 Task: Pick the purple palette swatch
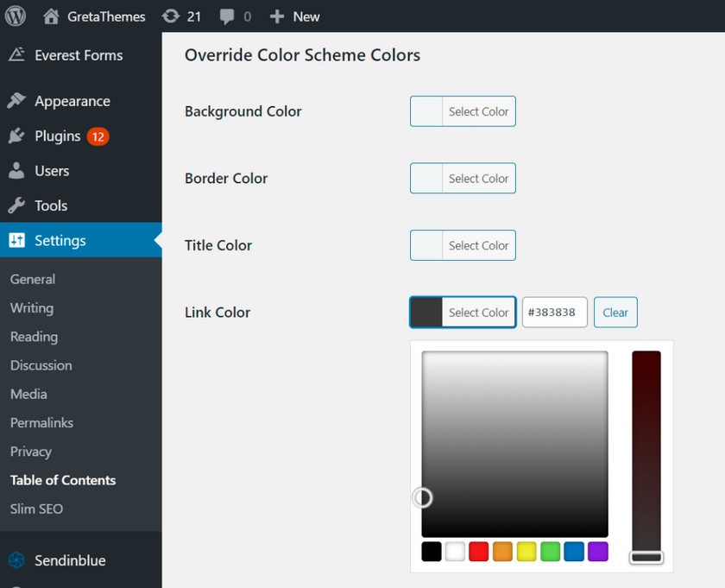598,552
